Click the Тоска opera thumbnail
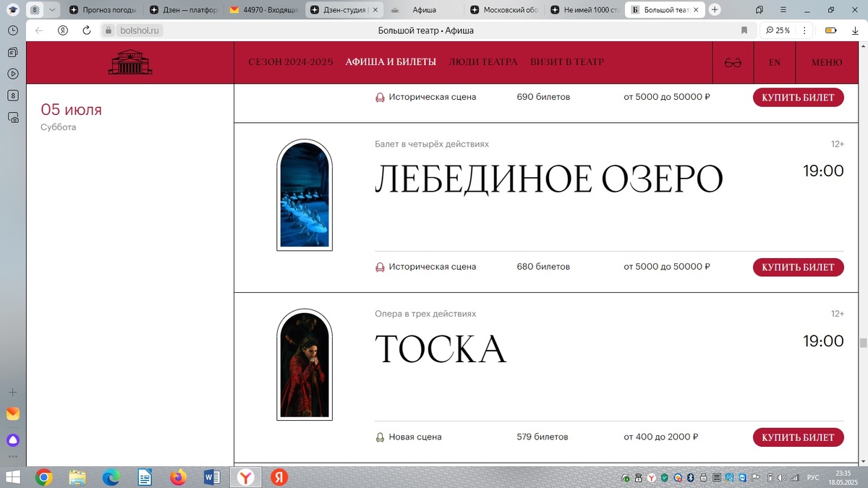The image size is (868, 488). click(305, 365)
